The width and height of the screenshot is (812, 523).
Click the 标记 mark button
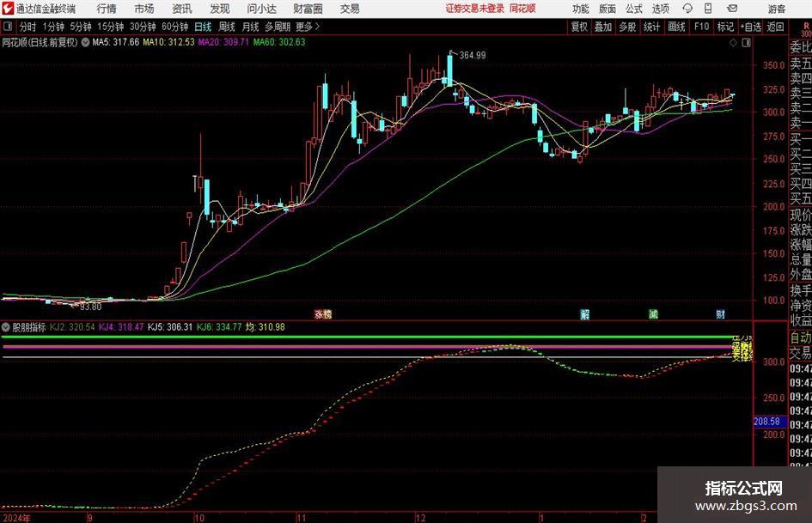(725, 27)
